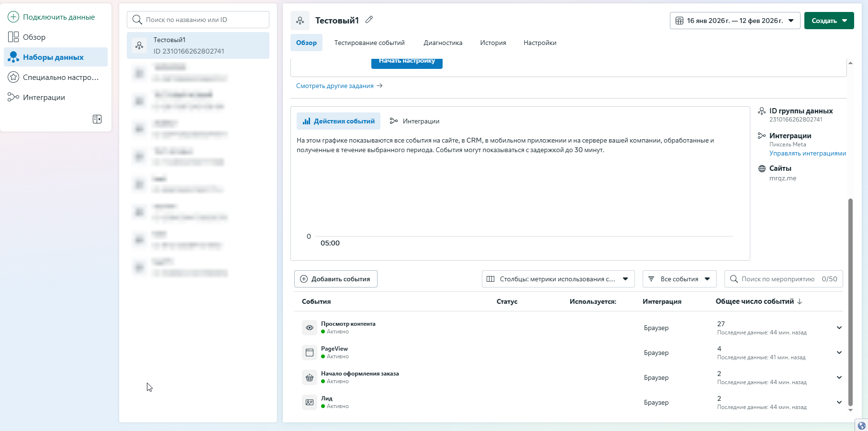This screenshot has height=431, width=868.
Task: Click the Тестовый1 dataset icon in the header
Action: point(300,21)
